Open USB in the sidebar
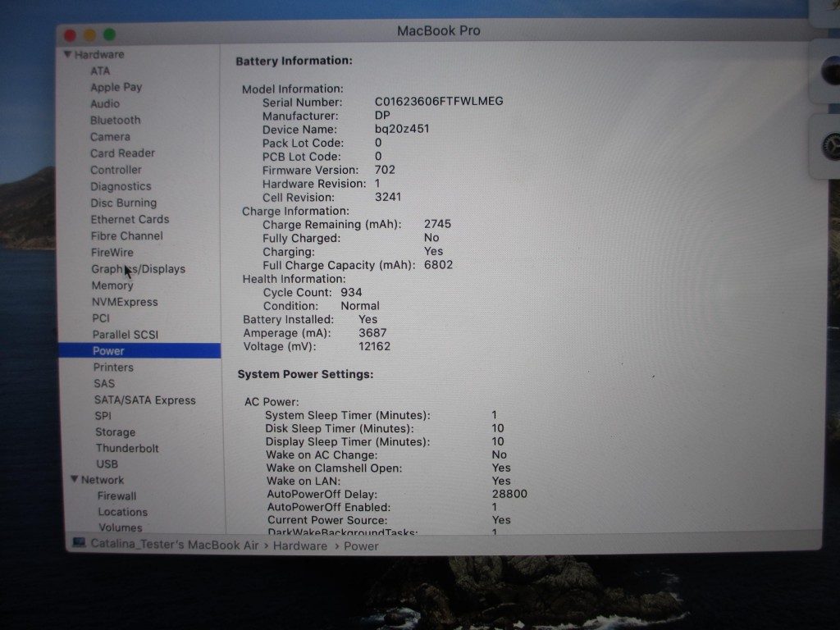 (107, 464)
